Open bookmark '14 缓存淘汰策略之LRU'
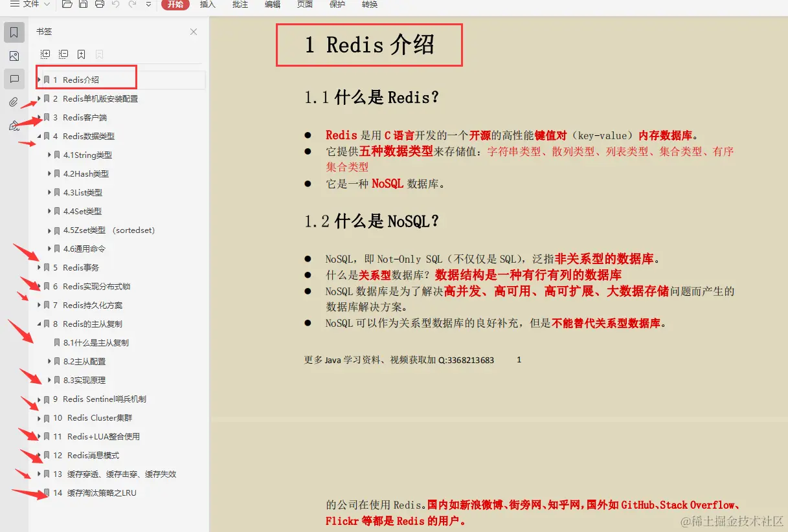 click(95, 493)
